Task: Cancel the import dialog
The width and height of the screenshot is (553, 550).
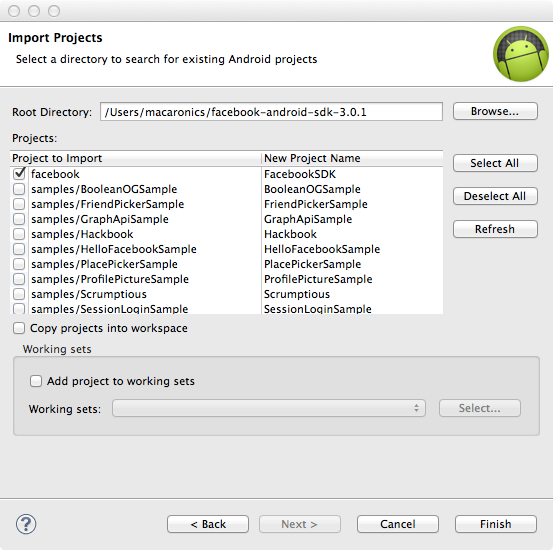Action: [398, 524]
